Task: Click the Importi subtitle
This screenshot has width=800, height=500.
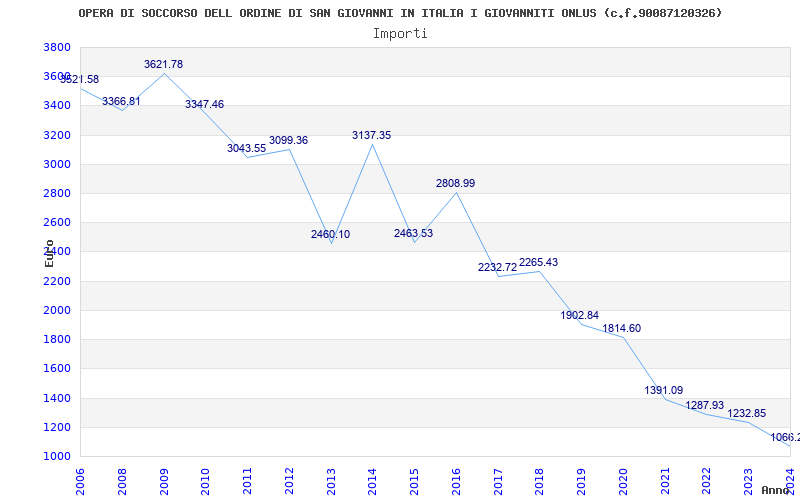Action: coord(400,34)
